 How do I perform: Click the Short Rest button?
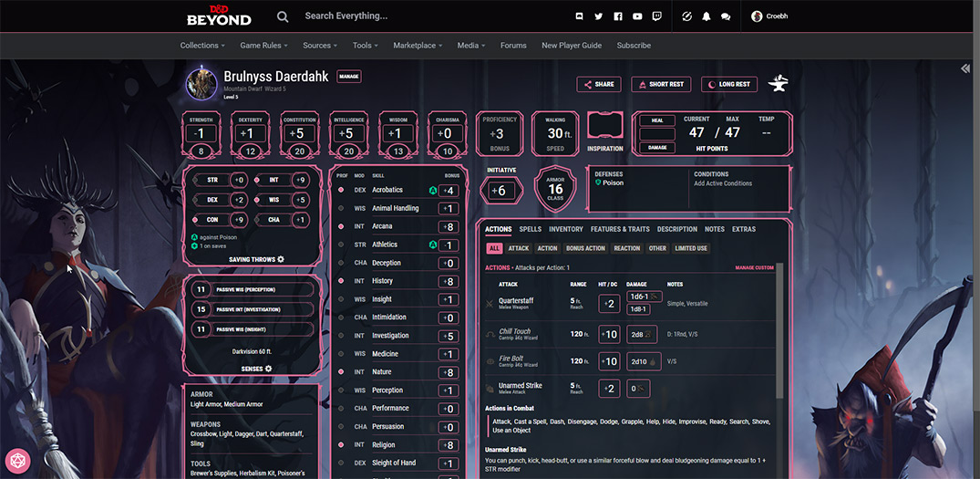661,84
